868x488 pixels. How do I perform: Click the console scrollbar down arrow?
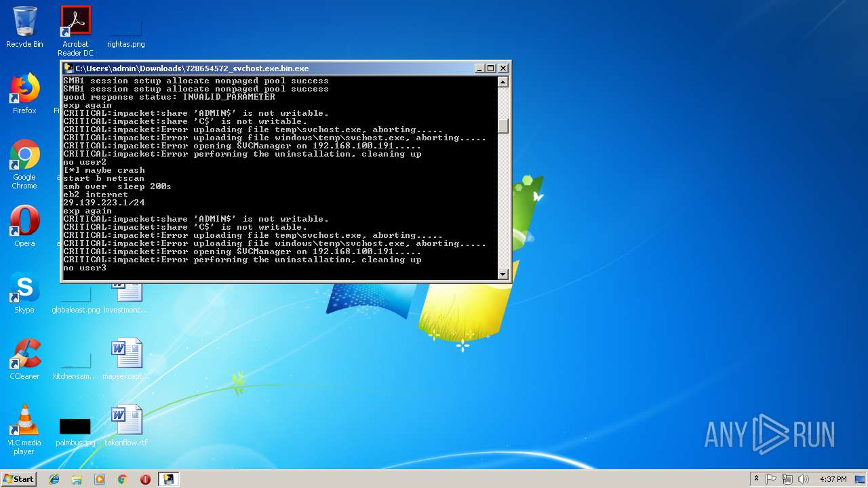pos(503,274)
